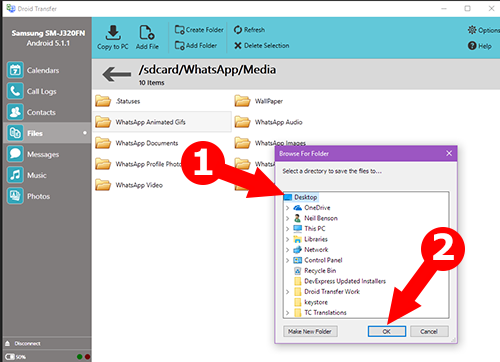Image resolution: width=500 pixels, height=362 pixels.
Task: Click the Copy to PC download icon
Action: 113,33
